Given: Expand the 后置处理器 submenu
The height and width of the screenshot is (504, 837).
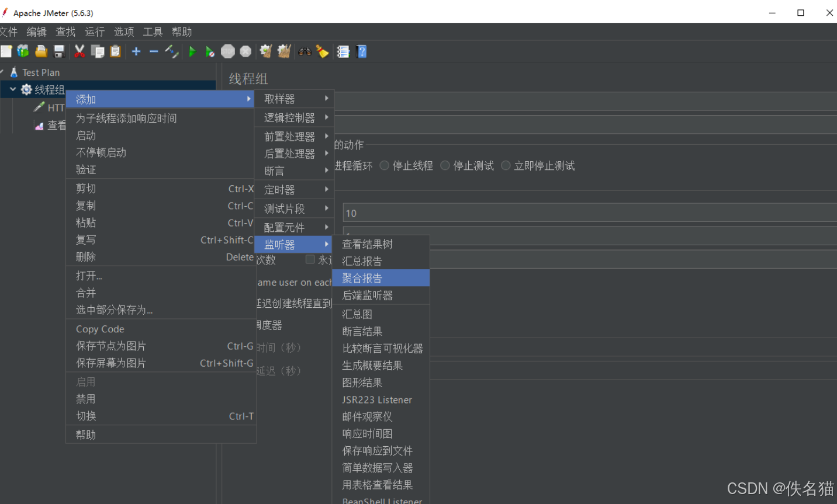Looking at the screenshot, I should (294, 153).
